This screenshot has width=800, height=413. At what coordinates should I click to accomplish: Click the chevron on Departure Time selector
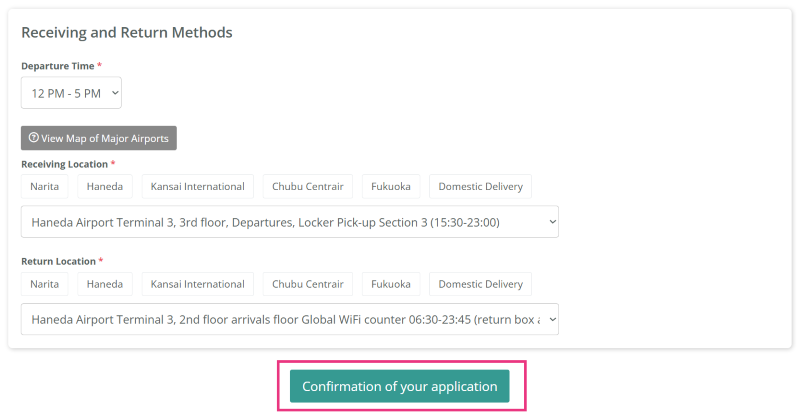pyautogui.click(x=115, y=93)
